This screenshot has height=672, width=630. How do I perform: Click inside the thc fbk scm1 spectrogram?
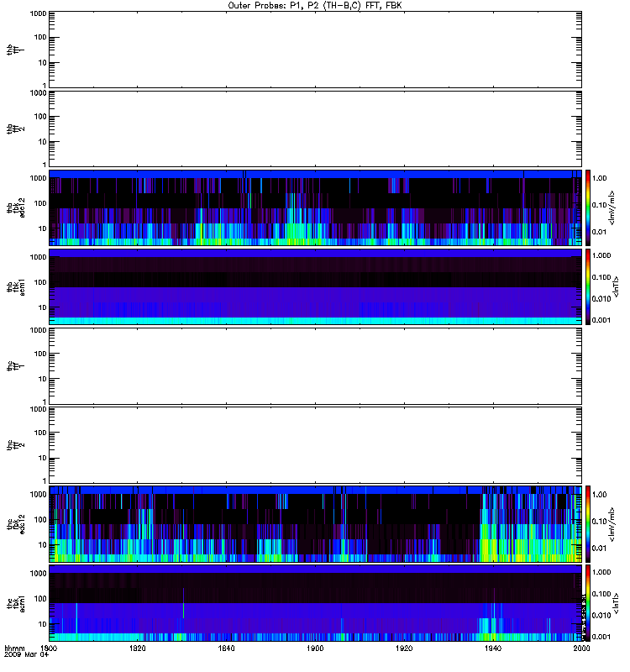click(316, 603)
